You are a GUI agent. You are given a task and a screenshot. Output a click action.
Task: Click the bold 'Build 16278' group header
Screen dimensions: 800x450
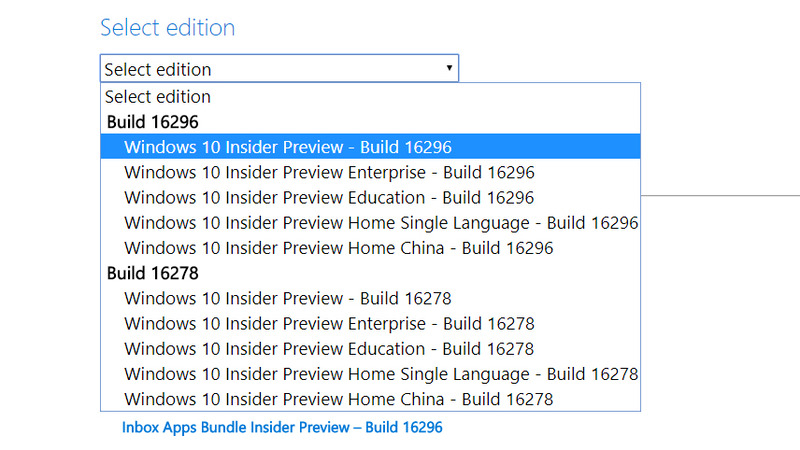pyautogui.click(x=152, y=272)
